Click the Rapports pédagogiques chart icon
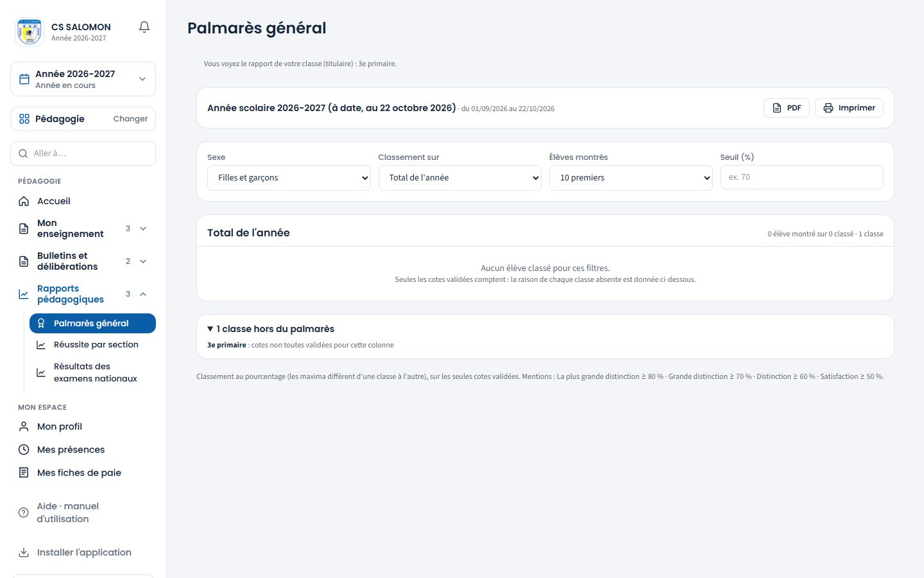Viewport: 924px width, 578px height. click(x=24, y=294)
